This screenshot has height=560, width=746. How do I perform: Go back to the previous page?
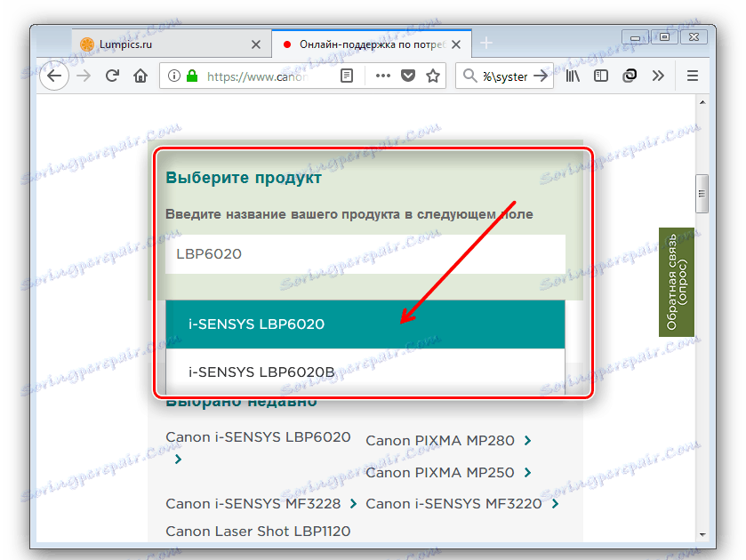click(x=55, y=76)
